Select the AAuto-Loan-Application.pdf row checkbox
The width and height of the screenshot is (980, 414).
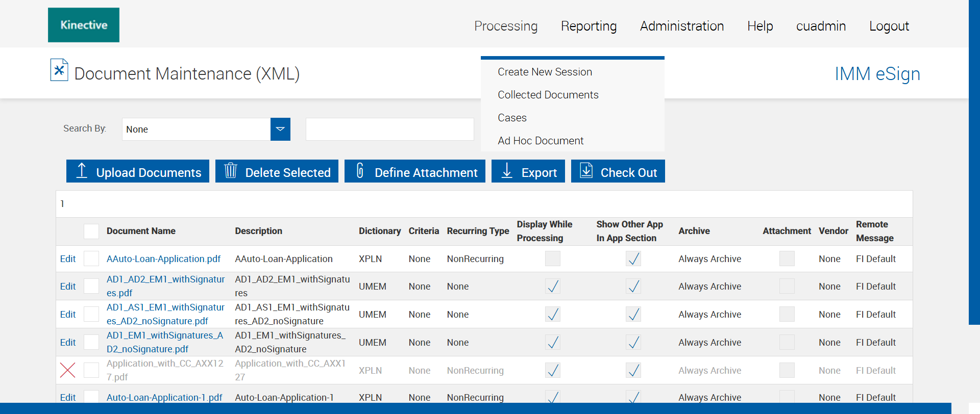91,259
